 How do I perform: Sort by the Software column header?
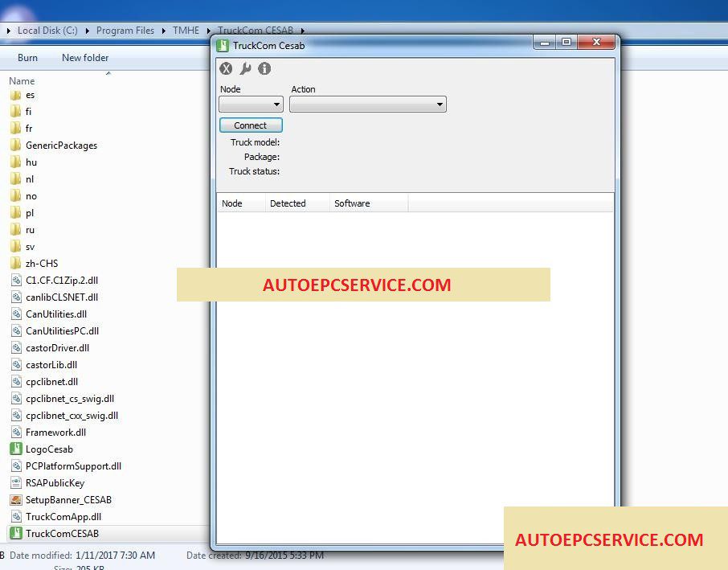369,203
